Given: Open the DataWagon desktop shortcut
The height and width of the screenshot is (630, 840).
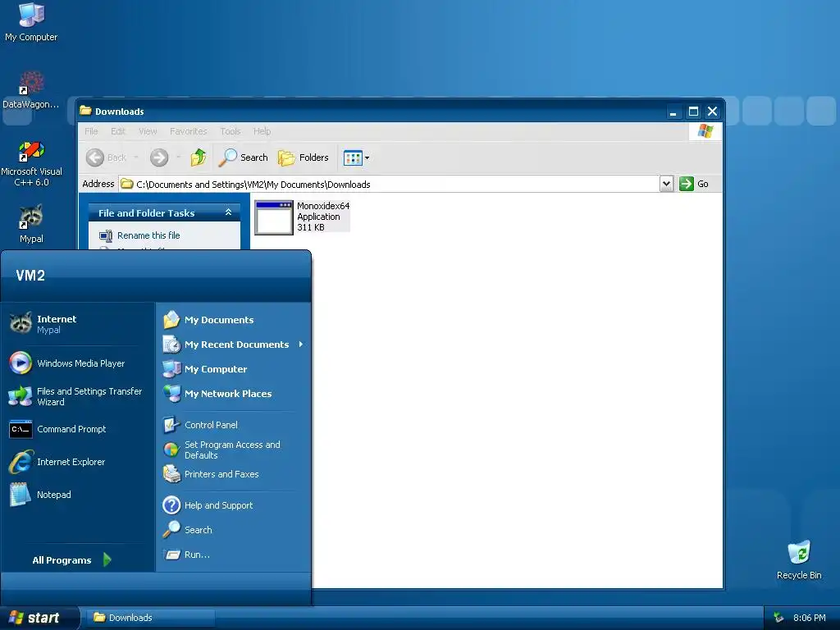Looking at the screenshot, I should tap(31, 90).
